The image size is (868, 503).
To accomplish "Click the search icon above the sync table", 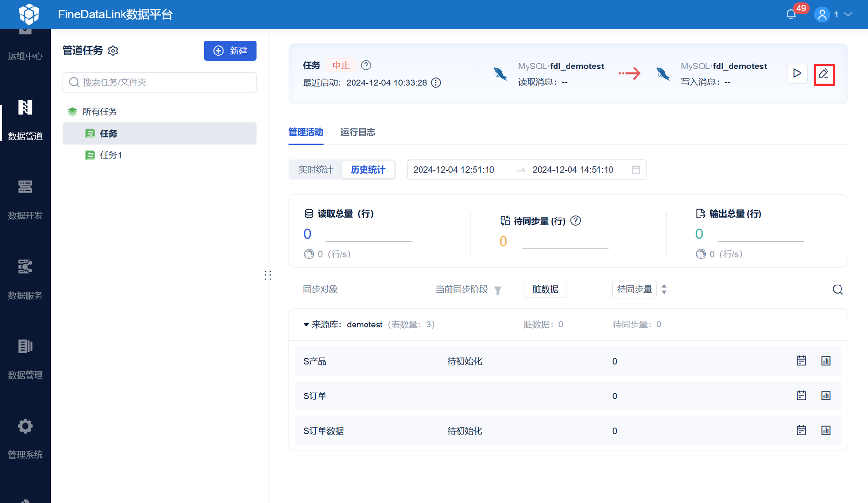I will pos(838,289).
